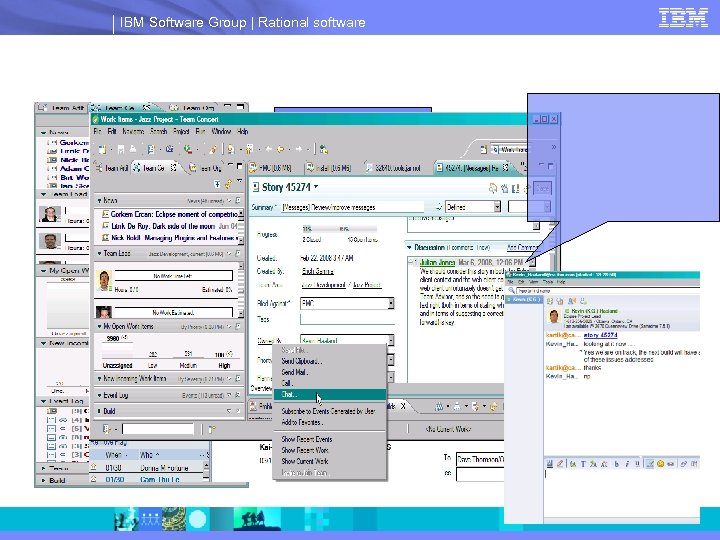This screenshot has height=540, width=720.
Task: Click the New wizard icon in main toolbar
Action: coord(102,149)
